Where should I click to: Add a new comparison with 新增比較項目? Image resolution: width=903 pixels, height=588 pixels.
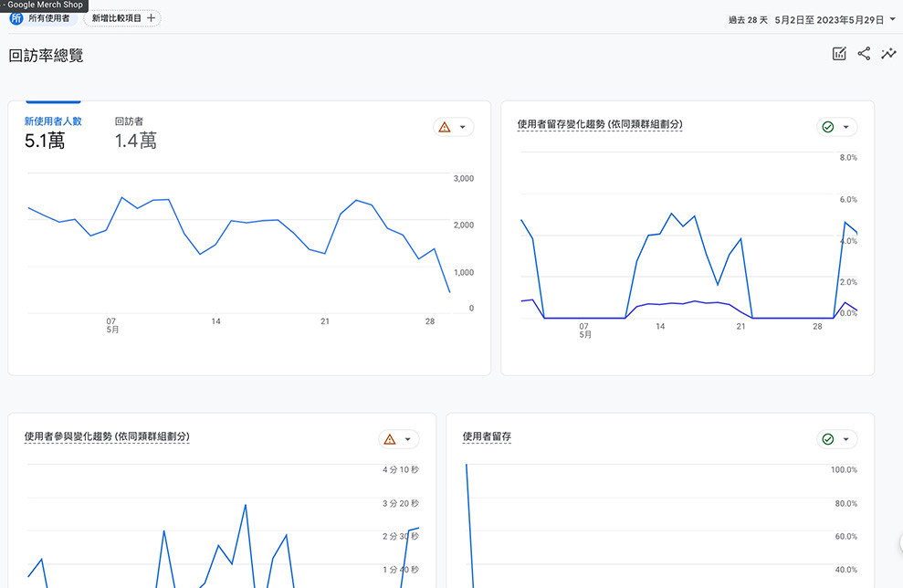pos(122,18)
